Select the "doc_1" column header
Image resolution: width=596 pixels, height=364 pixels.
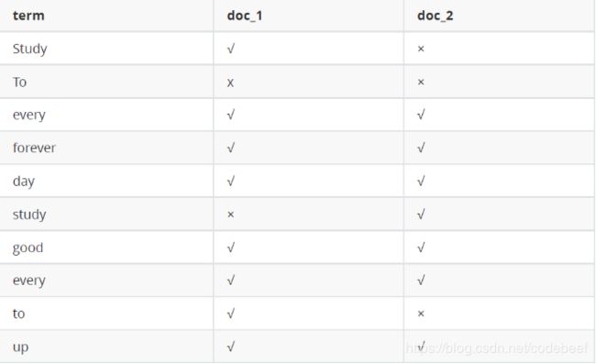pos(245,16)
